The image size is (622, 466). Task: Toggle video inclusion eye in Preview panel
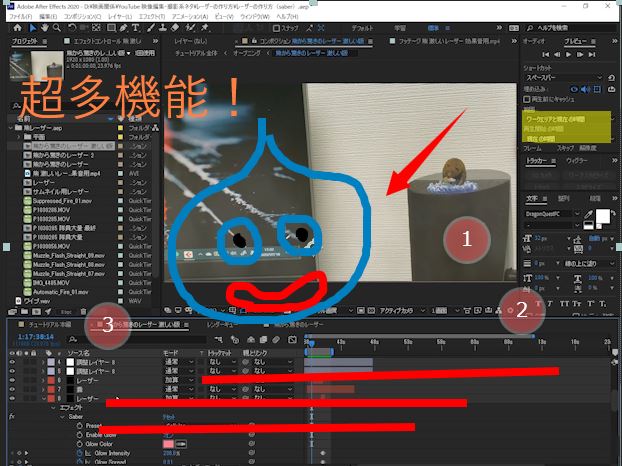click(574, 89)
